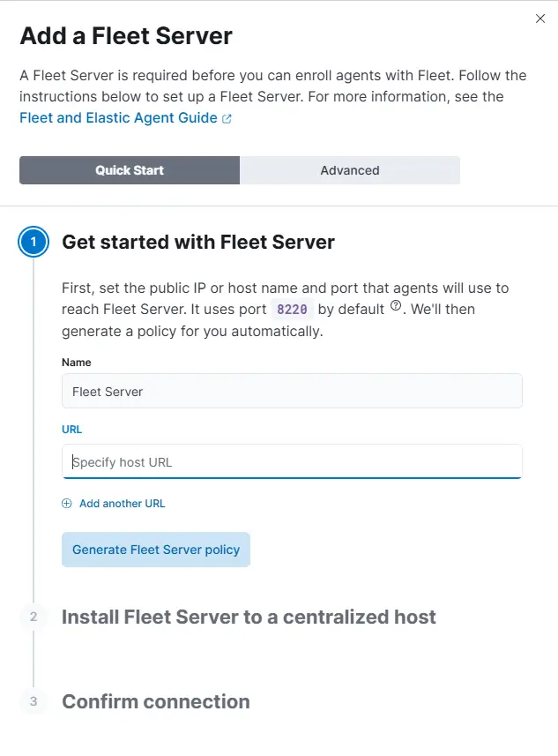Click the Add another URL link text
The height and width of the screenshot is (756, 558).
pyautogui.click(x=123, y=504)
